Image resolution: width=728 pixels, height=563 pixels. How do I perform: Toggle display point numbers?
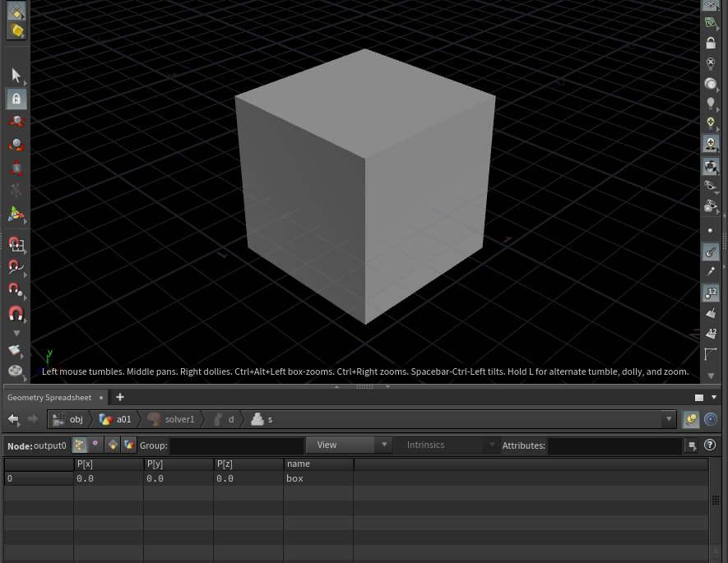click(711, 293)
